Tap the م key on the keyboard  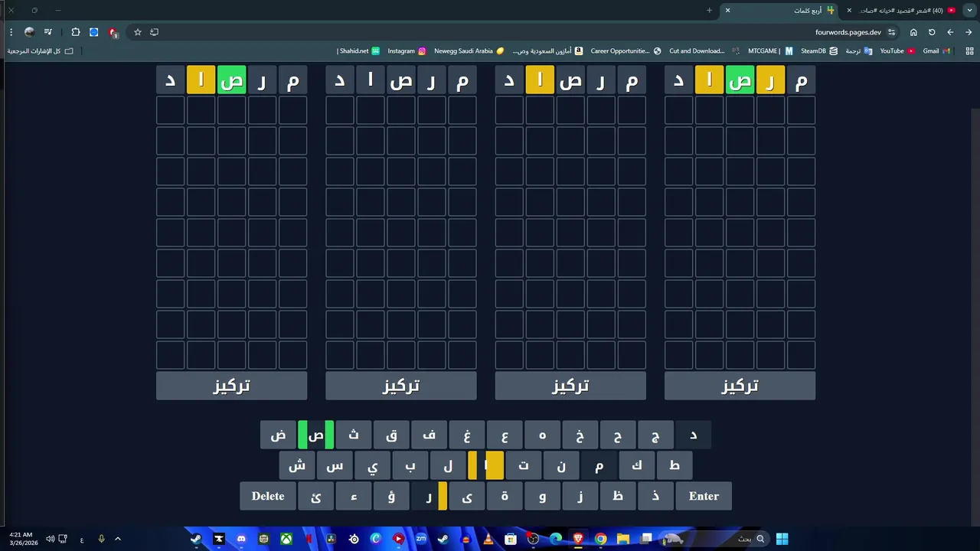(x=599, y=465)
